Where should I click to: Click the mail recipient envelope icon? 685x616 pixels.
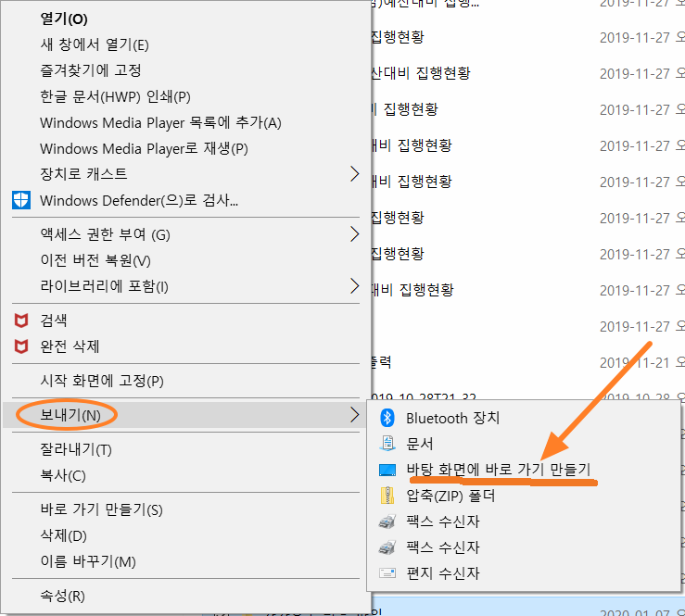pyautogui.click(x=387, y=572)
